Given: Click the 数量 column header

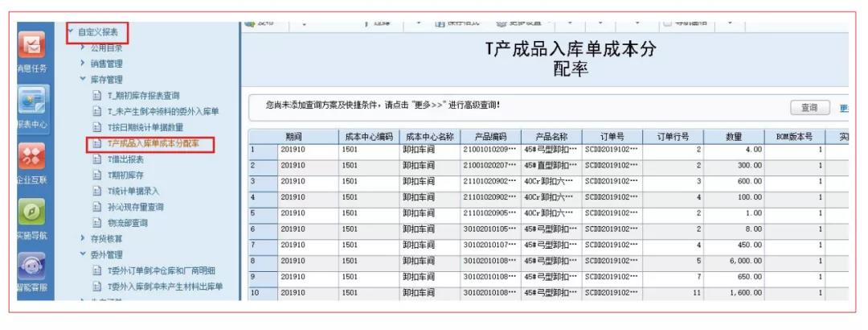Looking at the screenshot, I should (734, 137).
